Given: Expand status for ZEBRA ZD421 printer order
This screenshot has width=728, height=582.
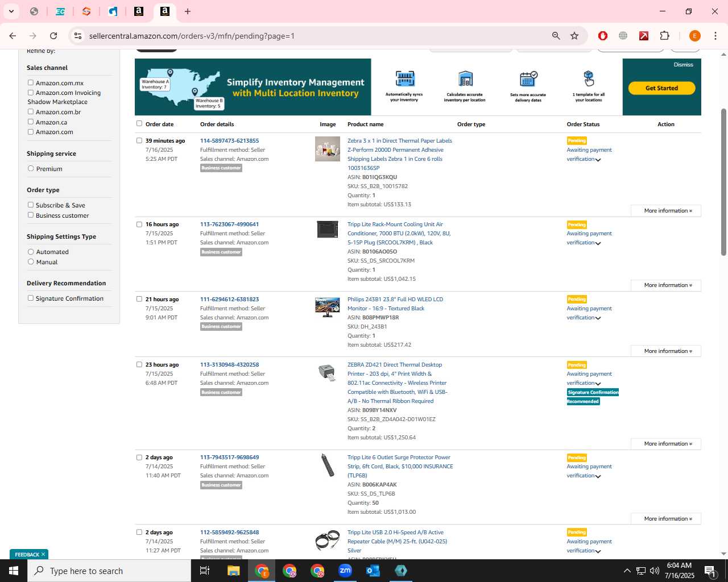Looking at the screenshot, I should coord(598,384).
